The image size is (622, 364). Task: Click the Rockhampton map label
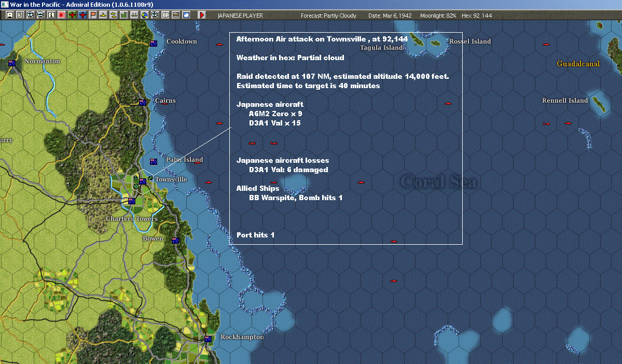click(x=242, y=337)
